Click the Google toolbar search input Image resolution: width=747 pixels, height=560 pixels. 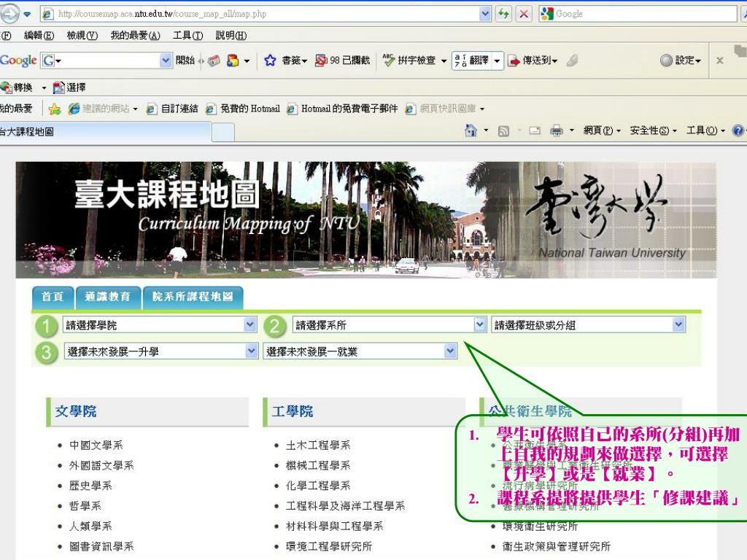[x=106, y=61]
